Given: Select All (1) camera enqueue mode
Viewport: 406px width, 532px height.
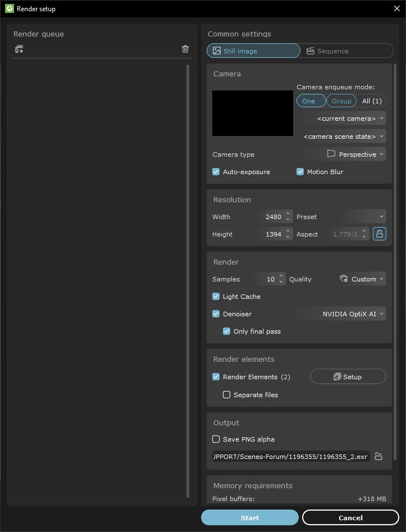Looking at the screenshot, I should click(372, 101).
